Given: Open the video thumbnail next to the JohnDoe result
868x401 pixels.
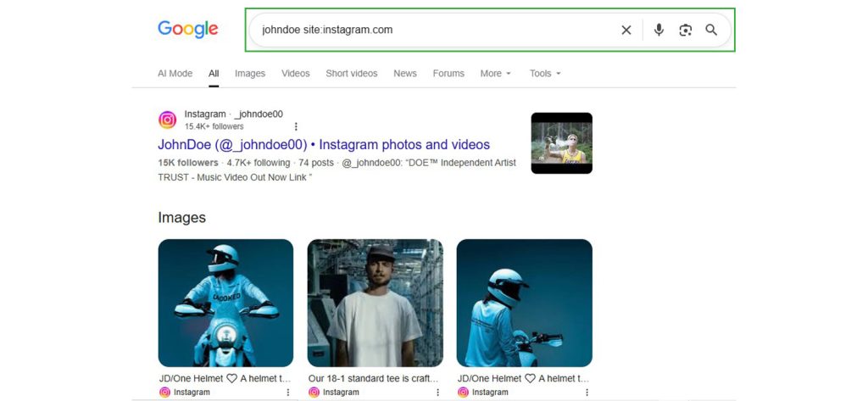Looking at the screenshot, I should point(561,143).
